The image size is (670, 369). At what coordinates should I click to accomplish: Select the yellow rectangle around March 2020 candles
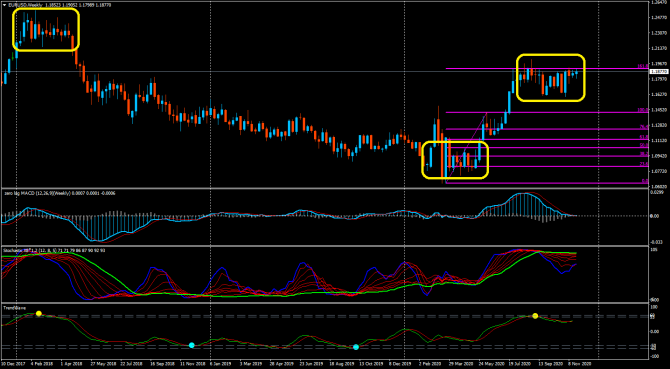point(455,160)
